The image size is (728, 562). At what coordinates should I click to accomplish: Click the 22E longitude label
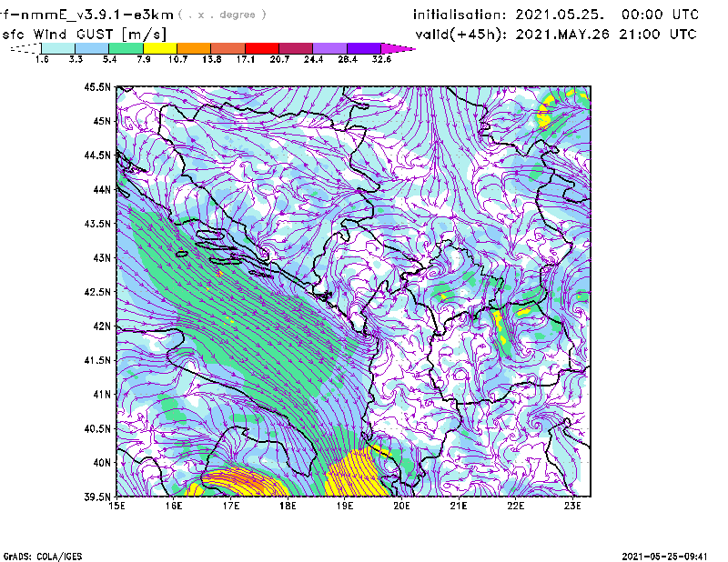click(515, 506)
